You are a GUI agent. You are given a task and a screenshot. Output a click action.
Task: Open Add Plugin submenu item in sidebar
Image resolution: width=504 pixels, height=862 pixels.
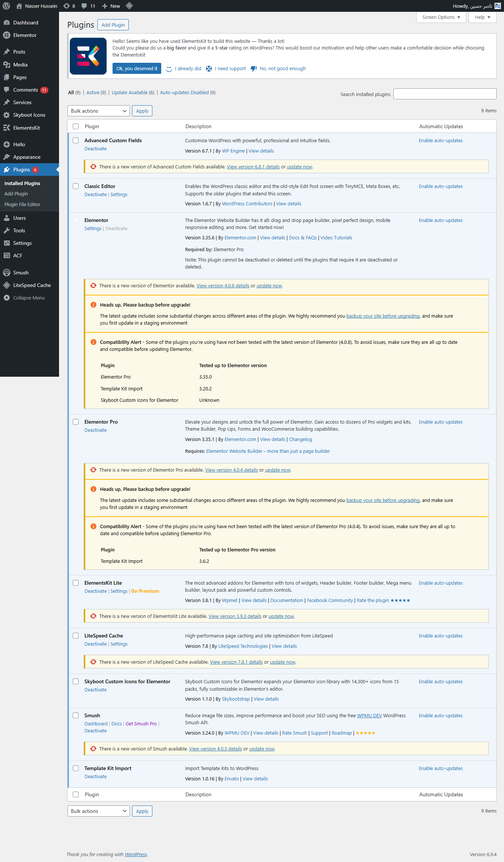pyautogui.click(x=16, y=194)
